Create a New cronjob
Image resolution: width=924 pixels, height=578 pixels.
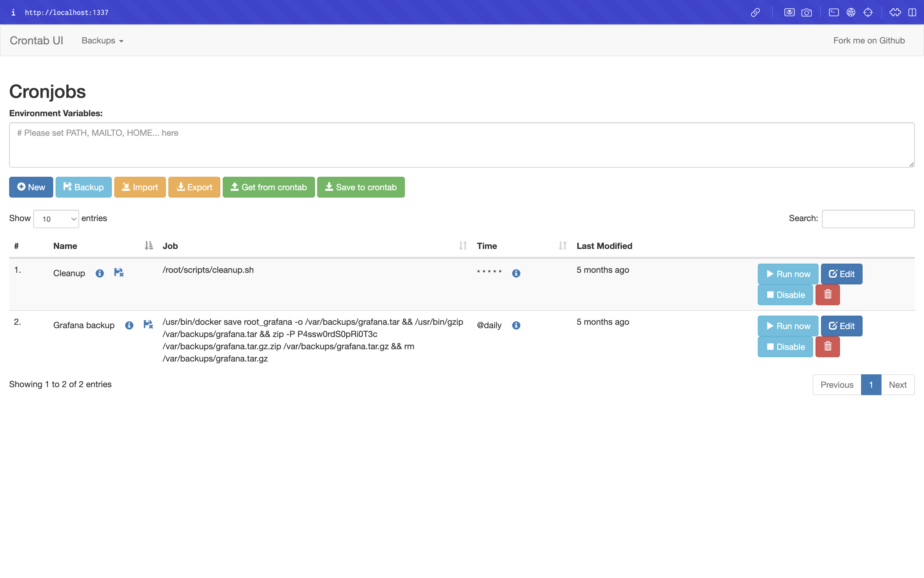(x=31, y=187)
